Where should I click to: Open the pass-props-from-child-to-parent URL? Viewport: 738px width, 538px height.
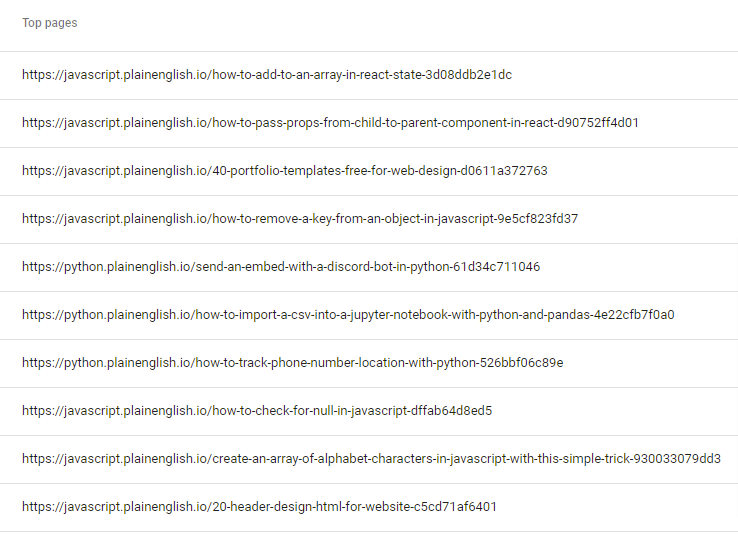(x=330, y=123)
